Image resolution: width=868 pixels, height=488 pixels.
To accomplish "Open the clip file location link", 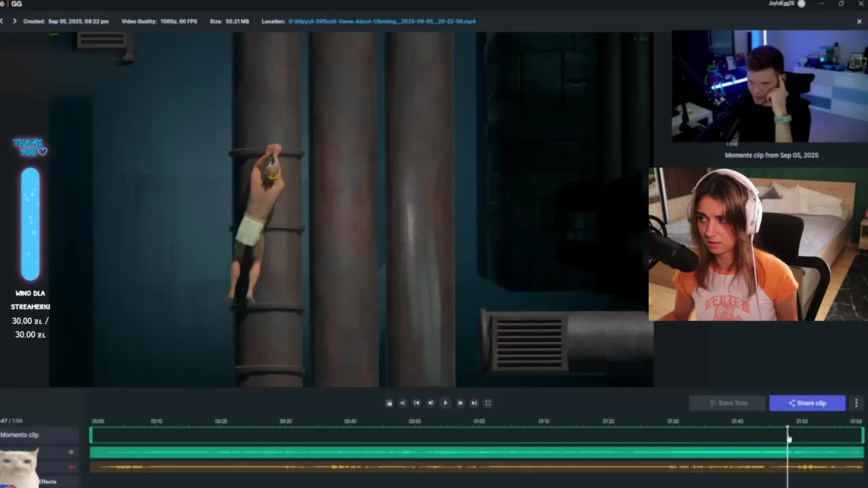I will point(382,22).
